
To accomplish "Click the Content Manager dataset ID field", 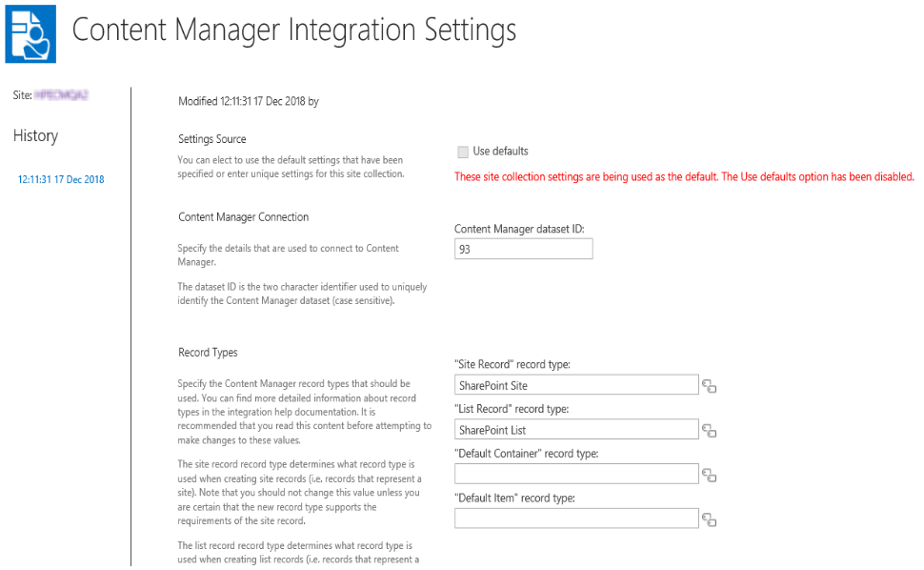I will coord(523,249).
